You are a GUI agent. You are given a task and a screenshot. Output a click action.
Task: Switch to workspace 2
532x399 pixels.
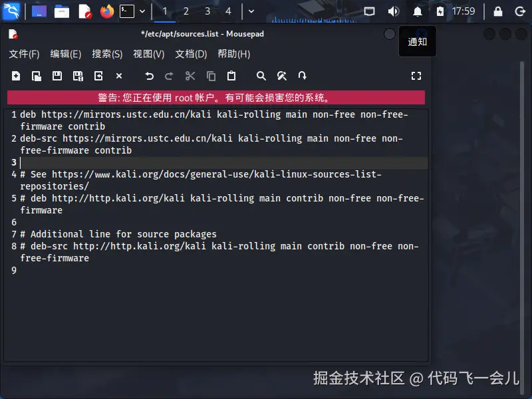[x=186, y=11]
